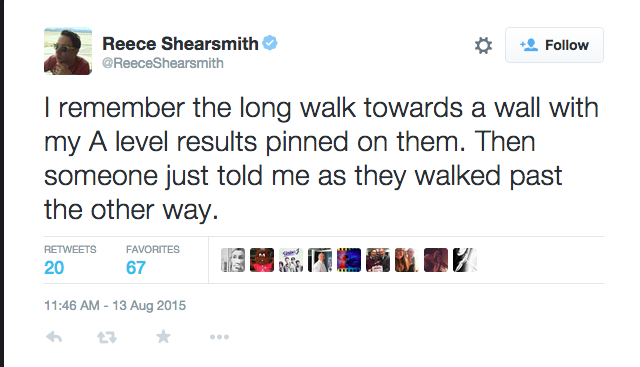Click the reply arrow icon

pos(54,337)
